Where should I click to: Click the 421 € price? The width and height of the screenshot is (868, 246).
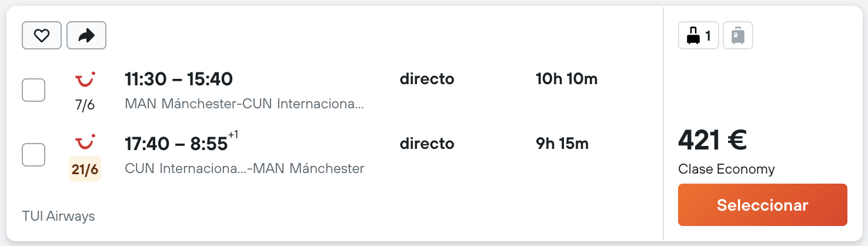(x=712, y=140)
